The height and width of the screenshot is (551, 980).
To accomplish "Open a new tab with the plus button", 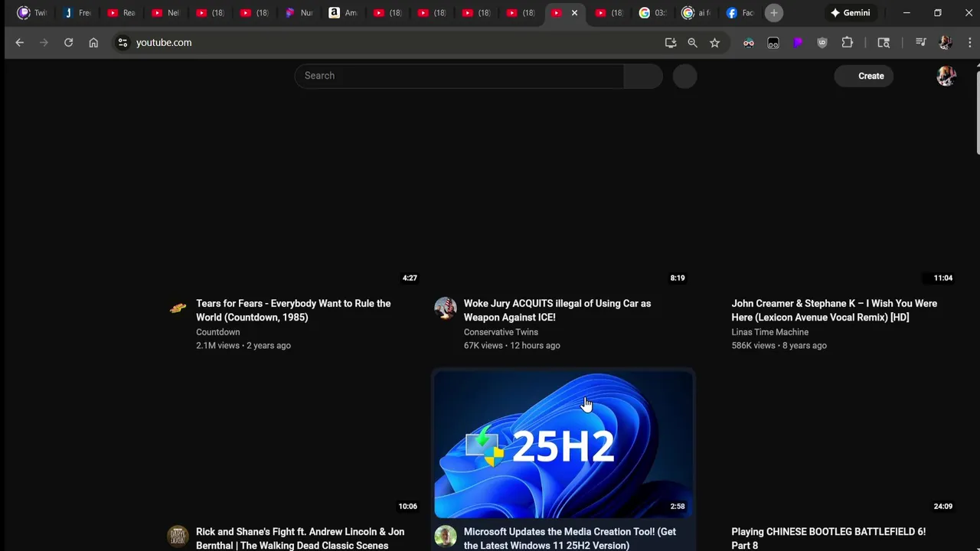I will tap(774, 13).
